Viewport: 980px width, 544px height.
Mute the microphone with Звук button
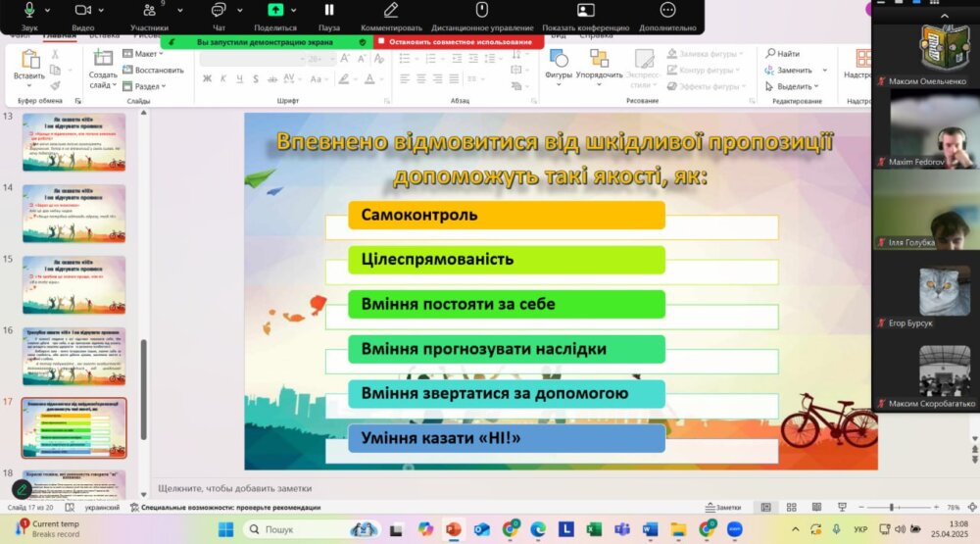28,10
